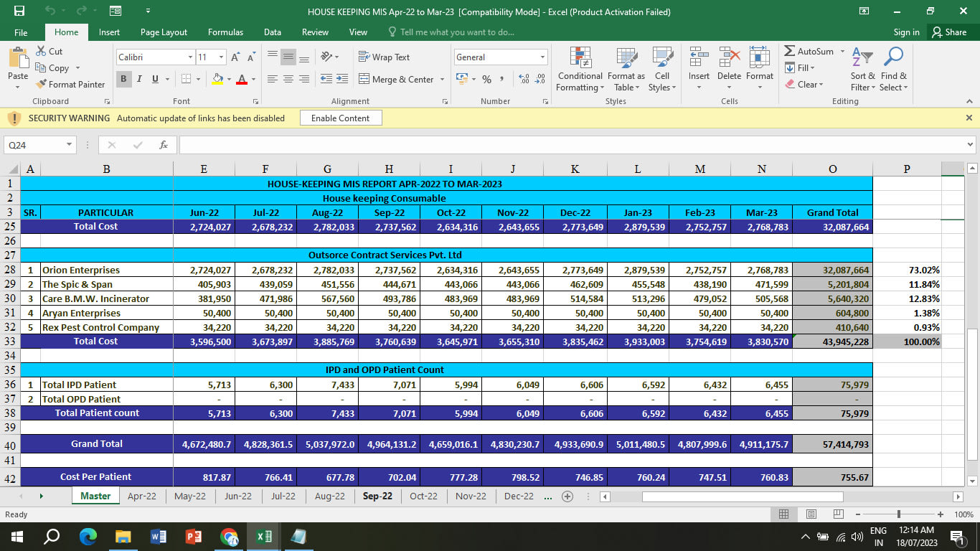This screenshot has height=551, width=980.
Task: Click Increase Decimal icon
Action: click(x=524, y=79)
